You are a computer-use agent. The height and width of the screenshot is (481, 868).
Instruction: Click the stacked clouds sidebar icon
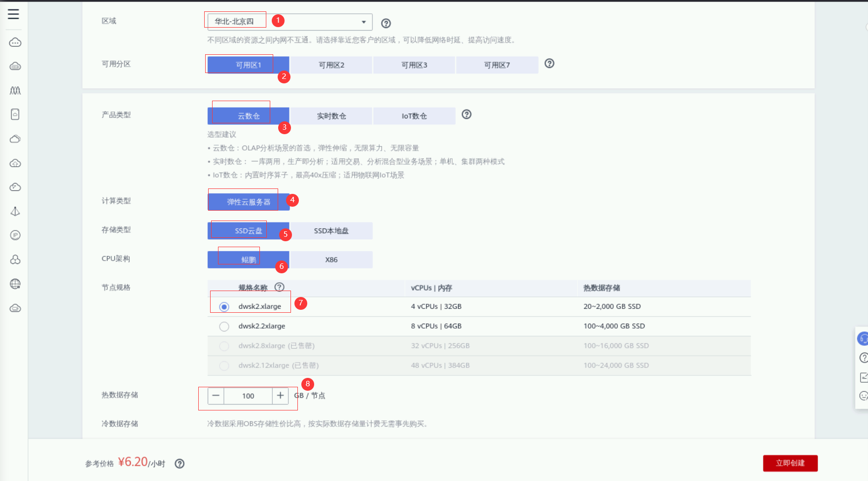[15, 139]
